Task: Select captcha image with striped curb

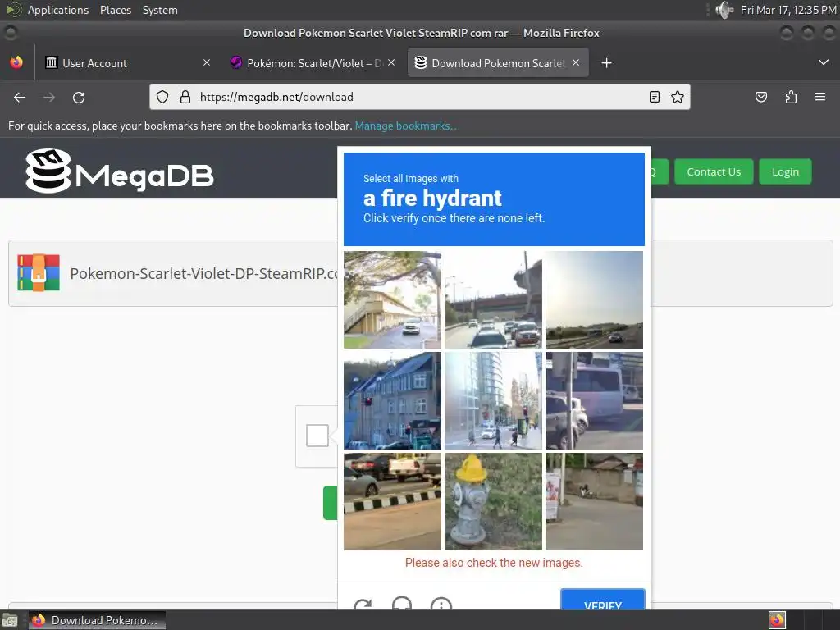Action: (x=392, y=501)
